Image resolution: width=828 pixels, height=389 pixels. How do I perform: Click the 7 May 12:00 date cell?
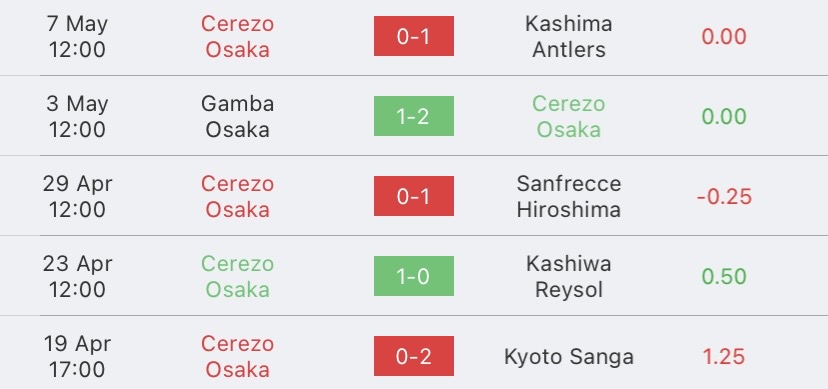click(x=77, y=36)
